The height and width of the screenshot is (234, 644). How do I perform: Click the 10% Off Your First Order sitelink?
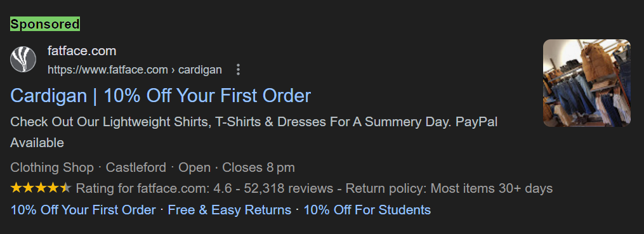[83, 210]
